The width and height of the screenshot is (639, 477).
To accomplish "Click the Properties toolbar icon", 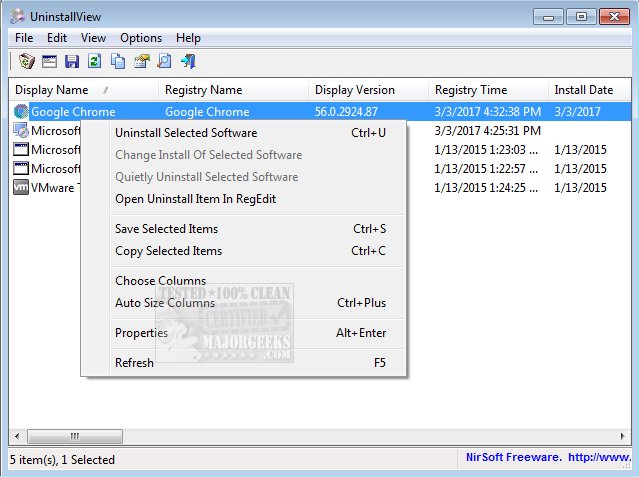I will (141, 62).
